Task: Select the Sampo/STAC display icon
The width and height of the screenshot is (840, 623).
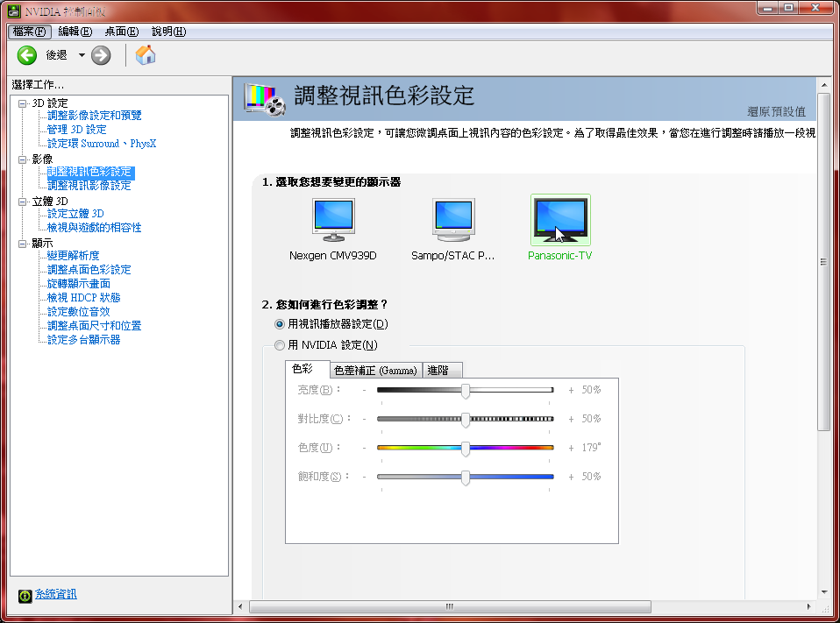Action: (x=452, y=220)
